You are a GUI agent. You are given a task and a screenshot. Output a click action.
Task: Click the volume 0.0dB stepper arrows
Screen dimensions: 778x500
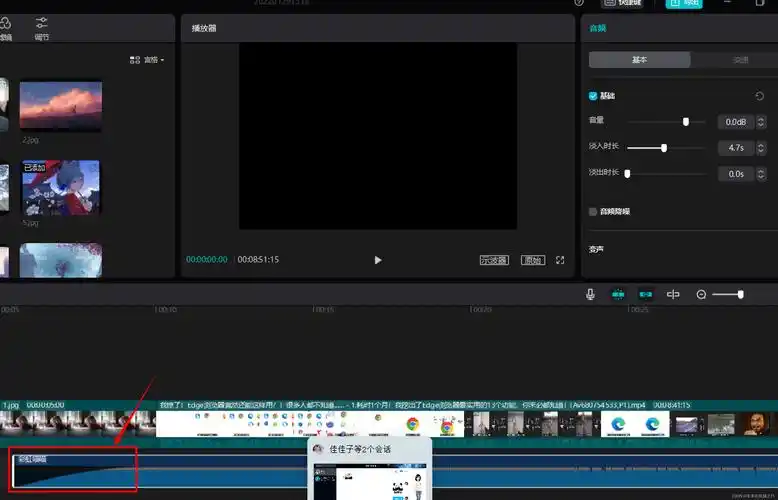click(761, 121)
